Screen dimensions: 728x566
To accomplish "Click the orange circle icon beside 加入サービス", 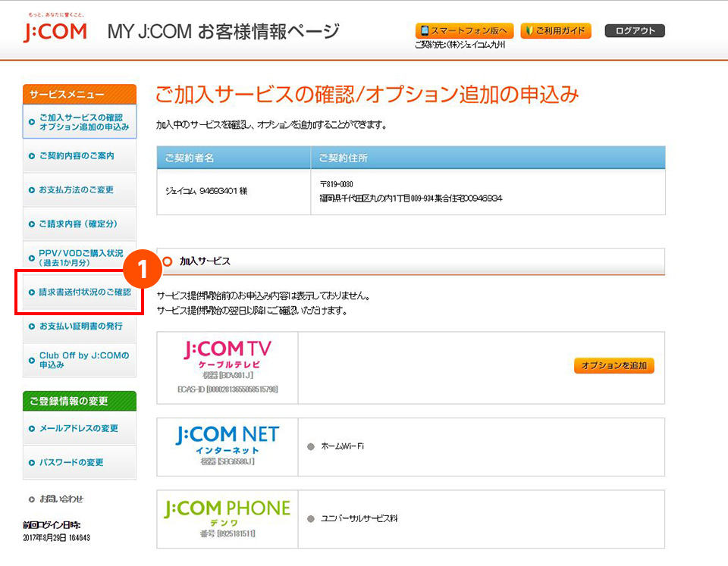I will pos(168,261).
